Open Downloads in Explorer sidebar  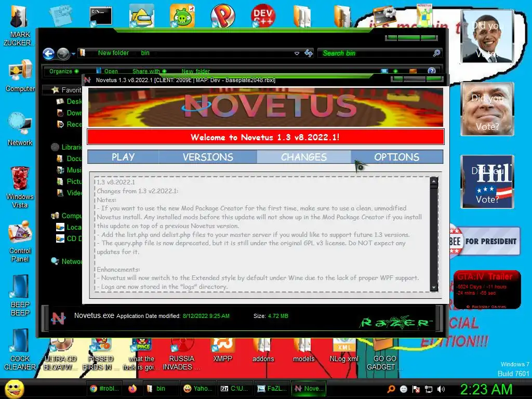coord(70,113)
